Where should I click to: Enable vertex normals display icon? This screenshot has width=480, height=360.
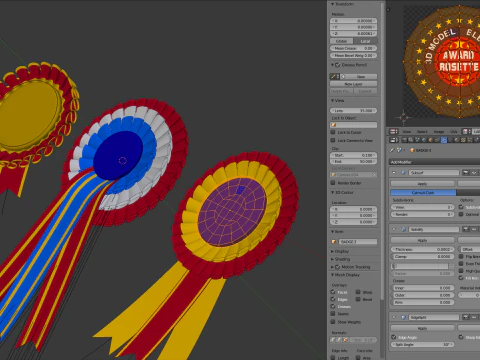[x=333, y=340]
